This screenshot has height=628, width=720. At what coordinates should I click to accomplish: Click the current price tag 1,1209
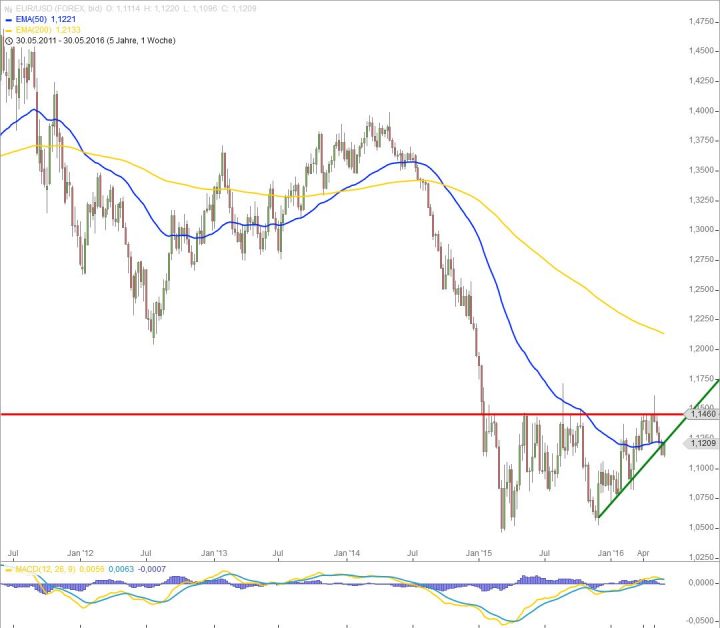pyautogui.click(x=702, y=443)
